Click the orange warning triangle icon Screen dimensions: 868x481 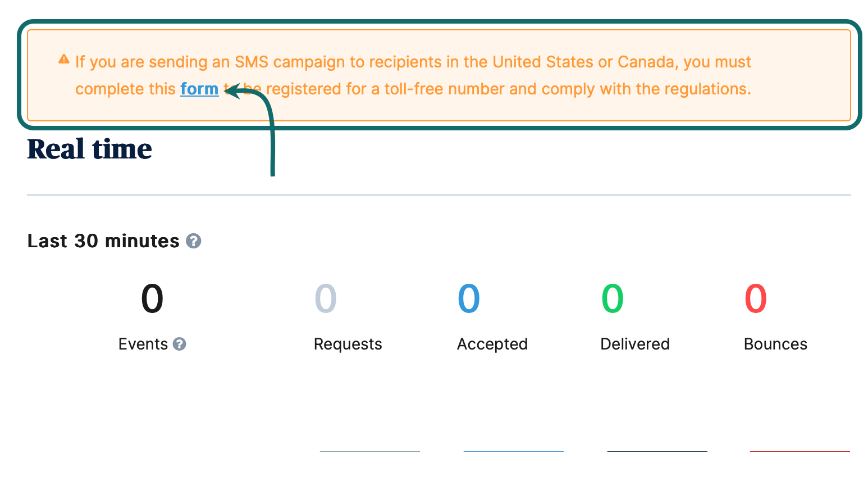[64, 60]
